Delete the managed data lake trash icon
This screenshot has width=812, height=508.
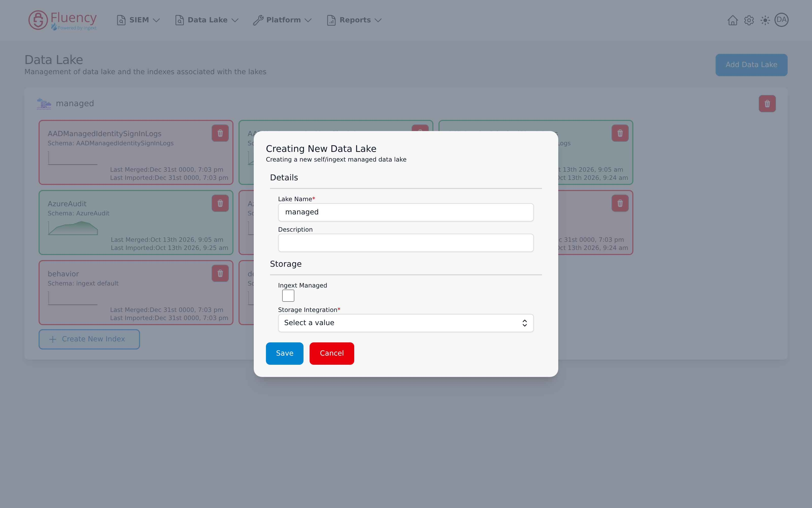pos(767,103)
